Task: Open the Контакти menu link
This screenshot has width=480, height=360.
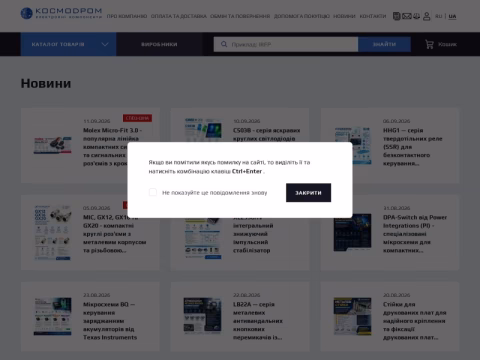Action: (373, 16)
